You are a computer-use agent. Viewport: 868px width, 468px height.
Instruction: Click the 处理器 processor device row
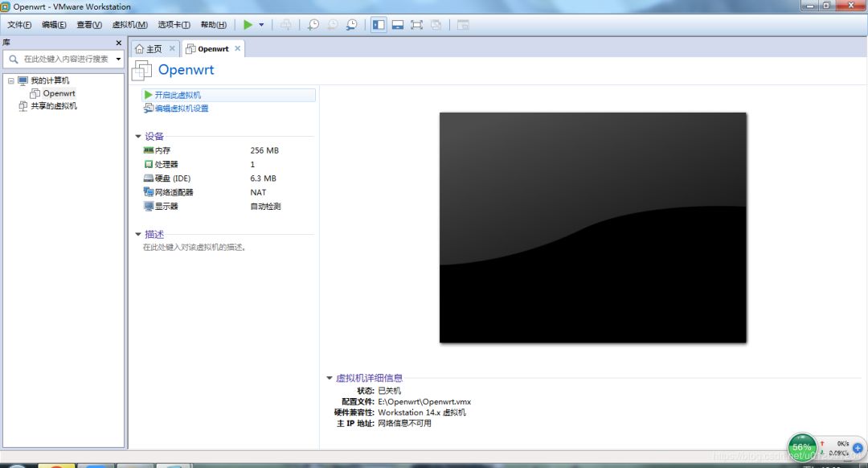click(228, 164)
